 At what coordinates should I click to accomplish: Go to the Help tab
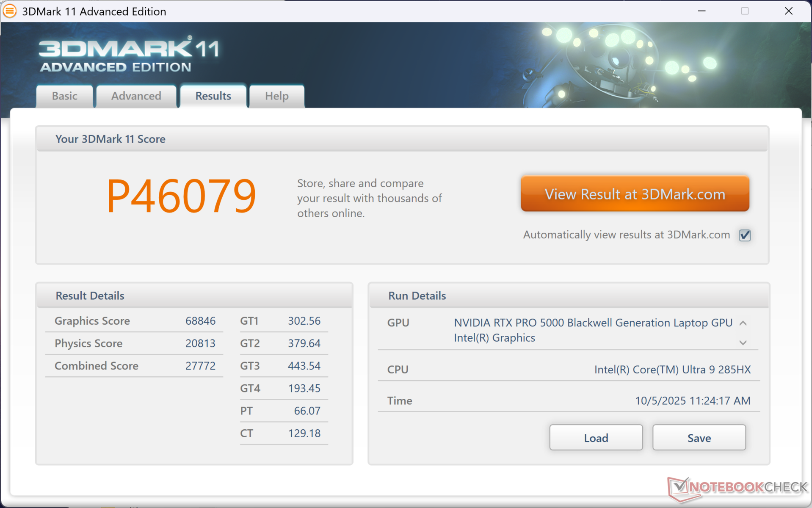(276, 96)
